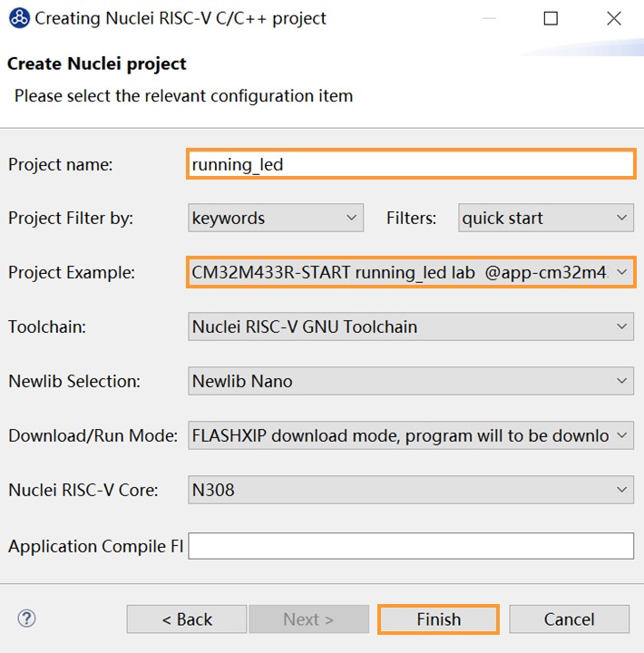Click the 'Application Compile Fl' label

[x=96, y=546]
